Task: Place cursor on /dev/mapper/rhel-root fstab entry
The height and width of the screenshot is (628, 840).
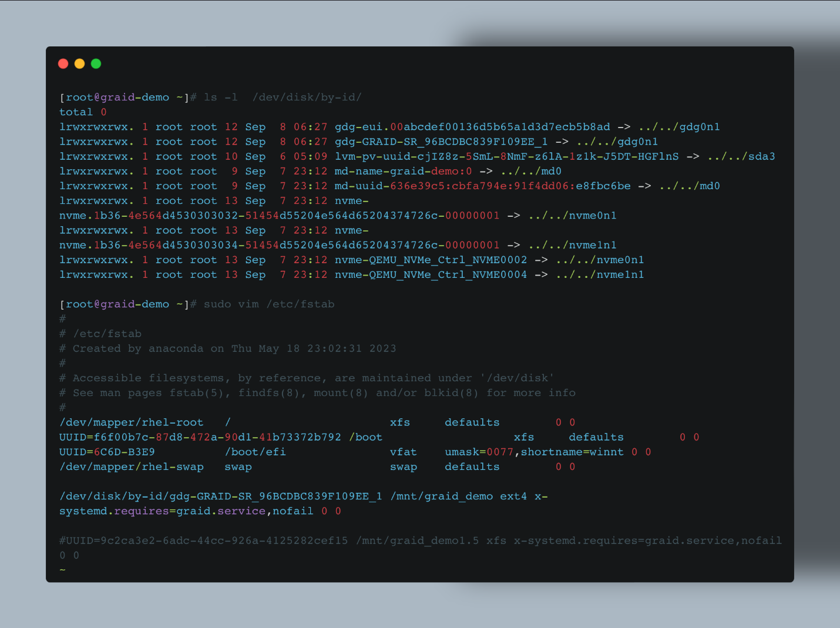Action: (131, 422)
